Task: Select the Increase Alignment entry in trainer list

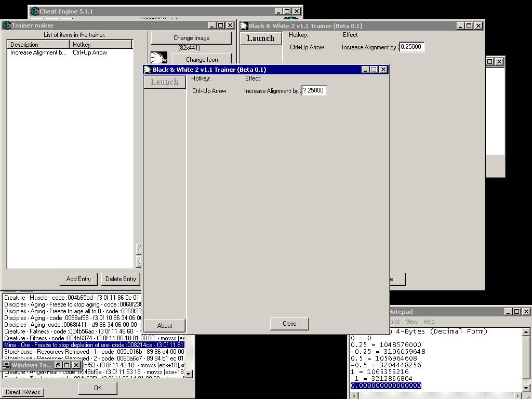Action: (38, 52)
